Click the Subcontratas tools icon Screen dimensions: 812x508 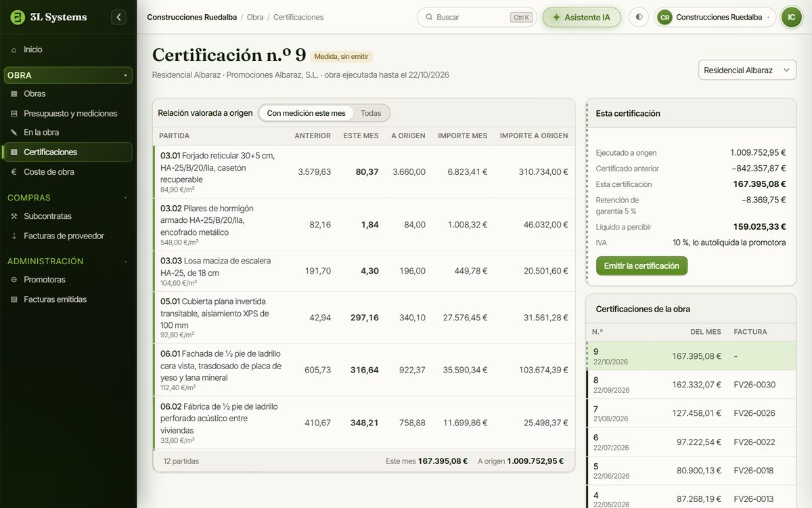[x=14, y=216]
